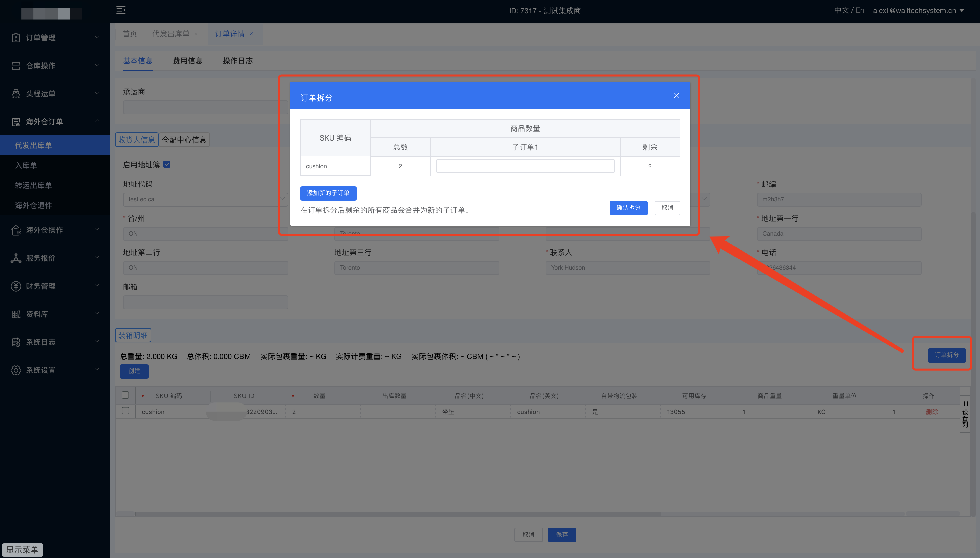The image size is (980, 558).
Task: Tick the cushion row checkbox
Action: (x=125, y=411)
